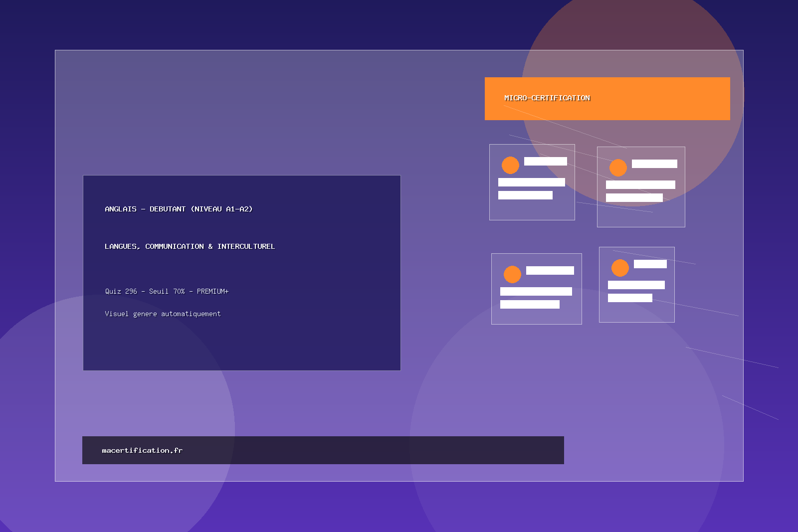798x532 pixels.
Task: Click the short title bar in the bottom-right card
Action: [650, 264]
